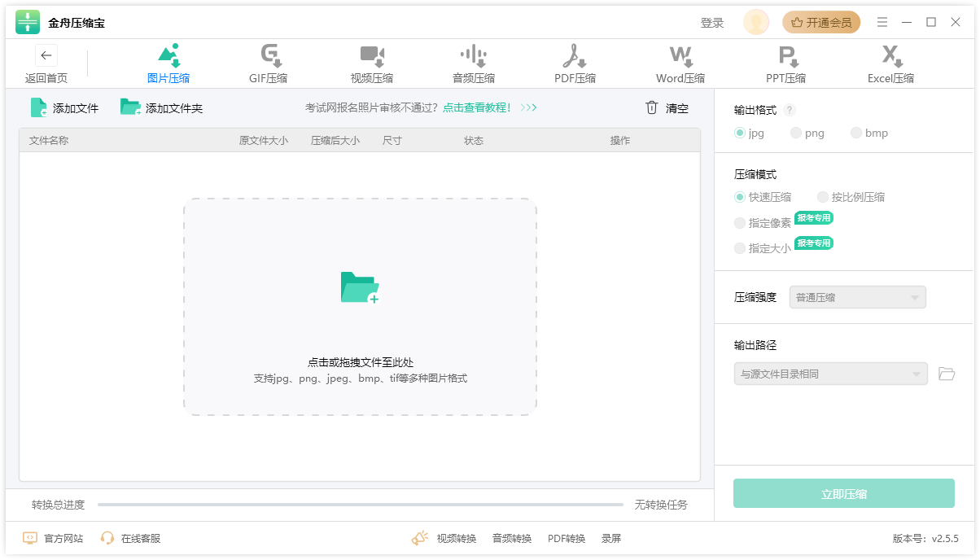Open the GIF compression icon
The width and height of the screenshot is (980, 560).
pos(269,56)
